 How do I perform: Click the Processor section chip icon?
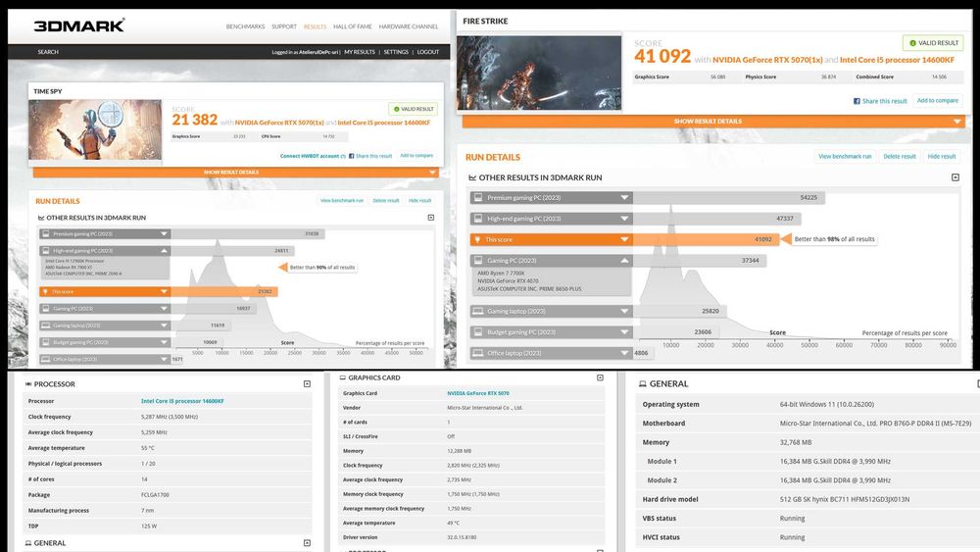click(28, 383)
